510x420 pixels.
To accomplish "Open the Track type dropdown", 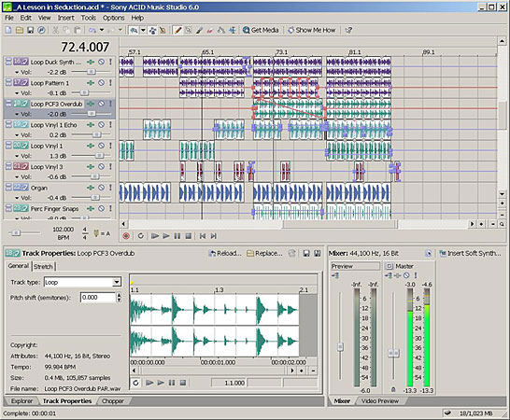I will (x=117, y=282).
